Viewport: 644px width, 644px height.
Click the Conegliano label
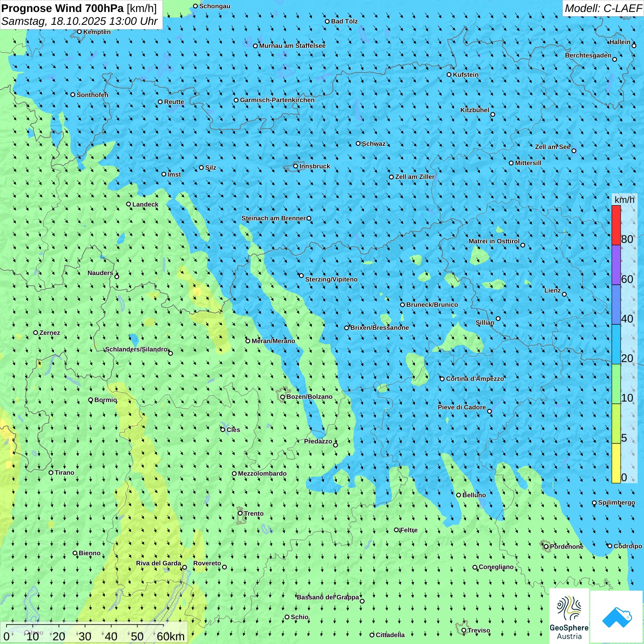tap(496, 567)
